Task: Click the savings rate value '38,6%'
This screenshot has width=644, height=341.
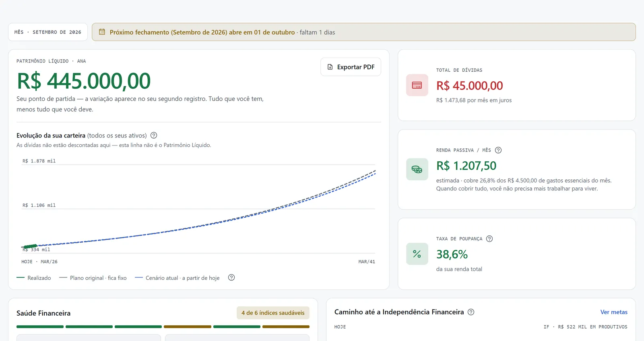Action: click(x=452, y=254)
